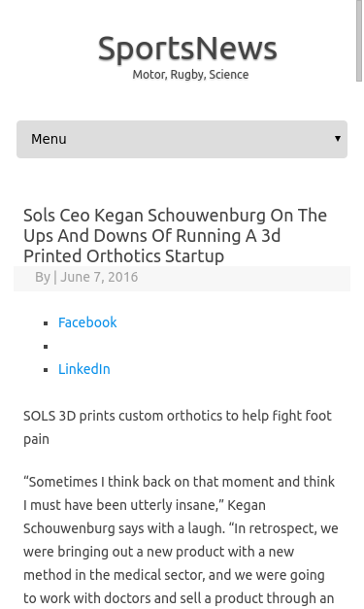Click the Motor, Rugby, Science tagline
Image resolution: width=364 pixels, height=609 pixels.
click(x=190, y=75)
